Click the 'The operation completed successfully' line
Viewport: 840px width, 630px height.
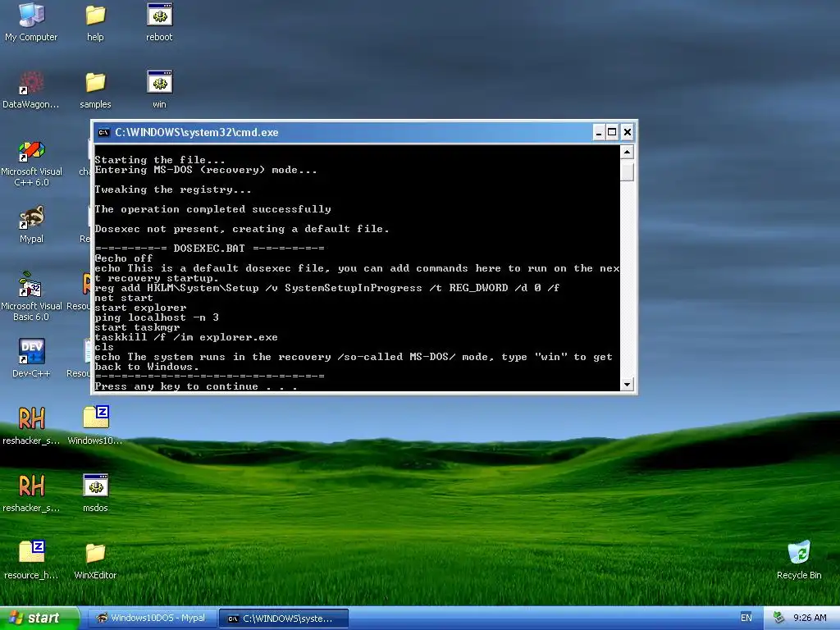pyautogui.click(x=212, y=209)
